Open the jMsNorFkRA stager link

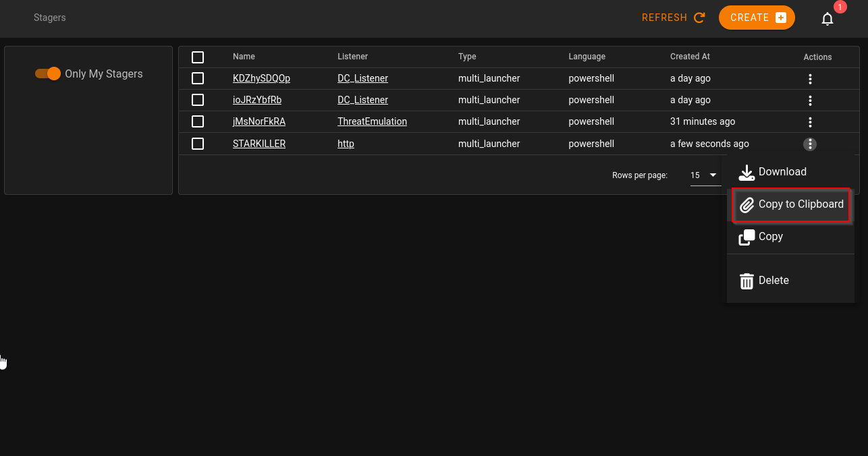pos(259,121)
